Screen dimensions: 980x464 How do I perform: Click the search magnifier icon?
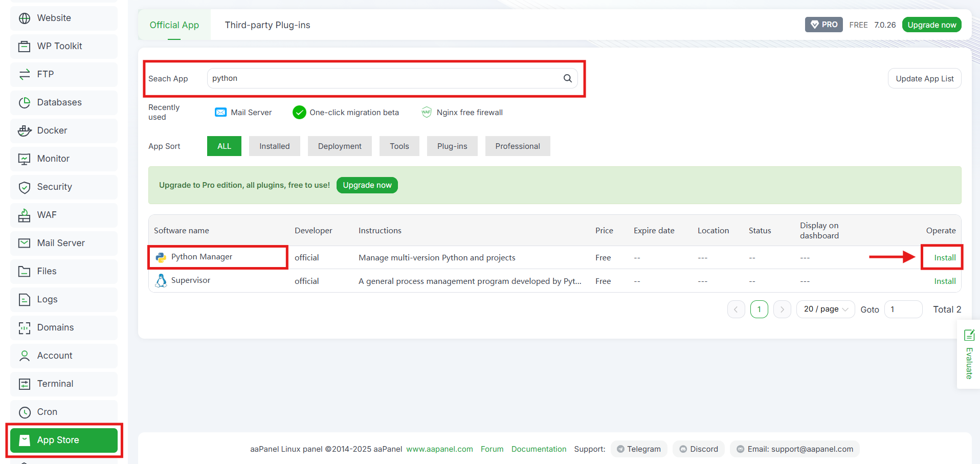coord(568,78)
